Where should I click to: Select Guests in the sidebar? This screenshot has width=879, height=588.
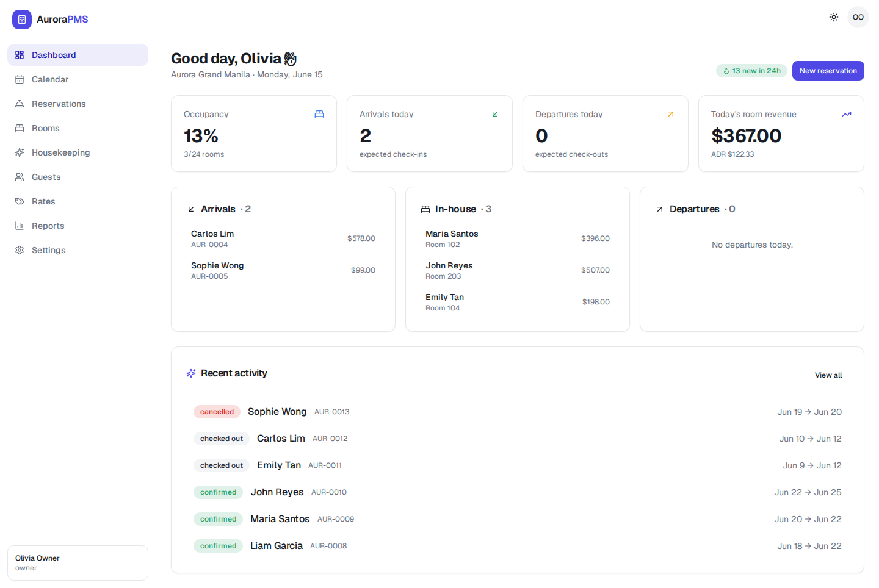pos(78,177)
